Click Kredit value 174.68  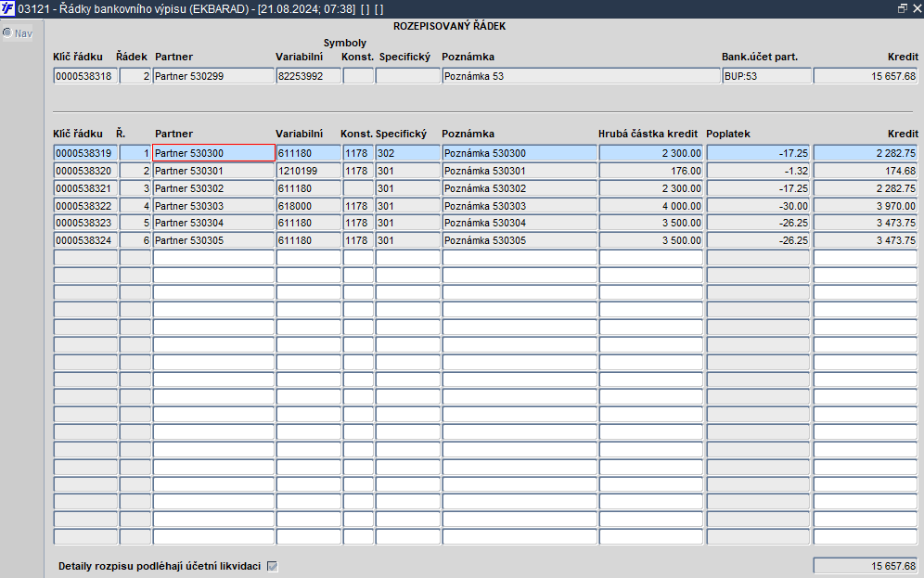pyautogui.click(x=866, y=171)
